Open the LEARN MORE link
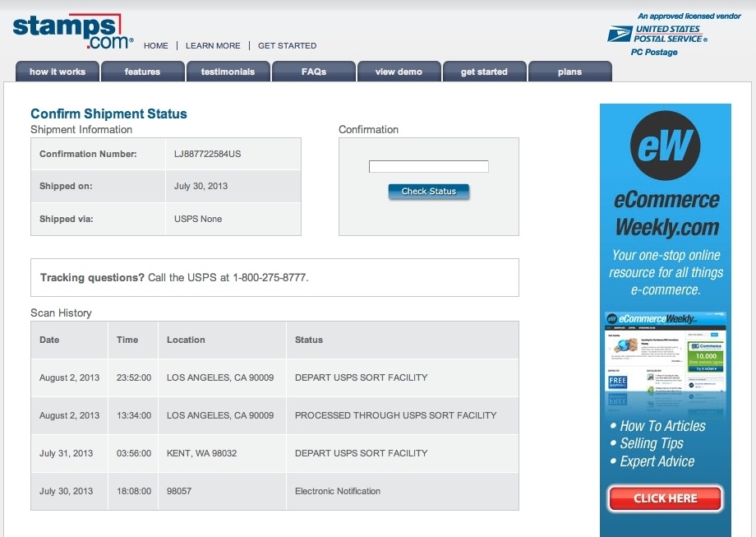 [x=213, y=46]
